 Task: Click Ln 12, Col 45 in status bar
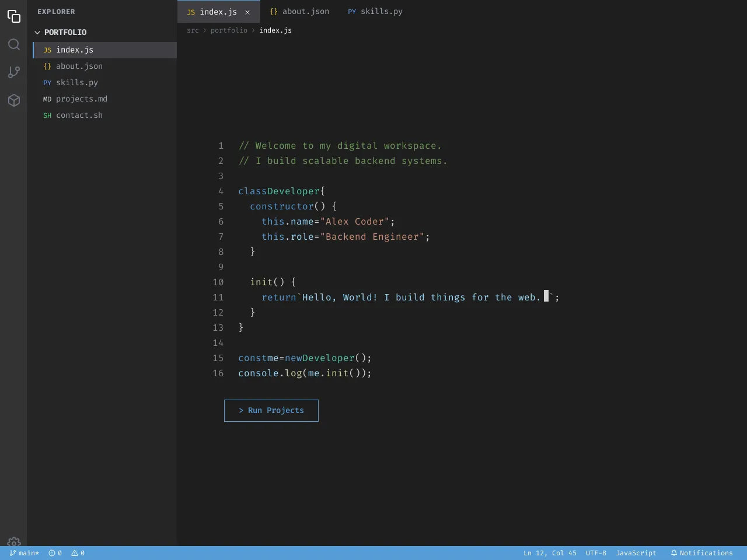click(550, 553)
